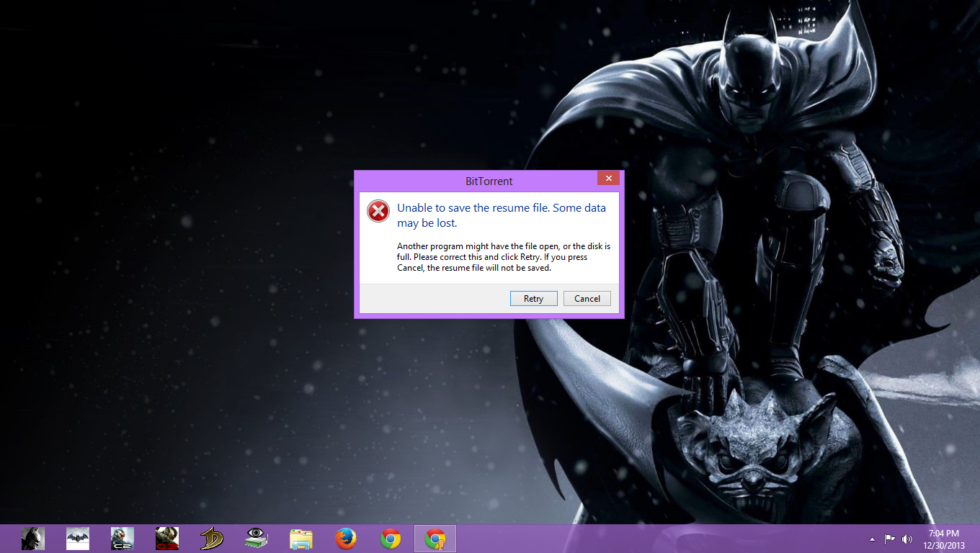Screen dimensions: 980x553
Task: Close the BitTorrent error dialog
Action: [x=608, y=178]
